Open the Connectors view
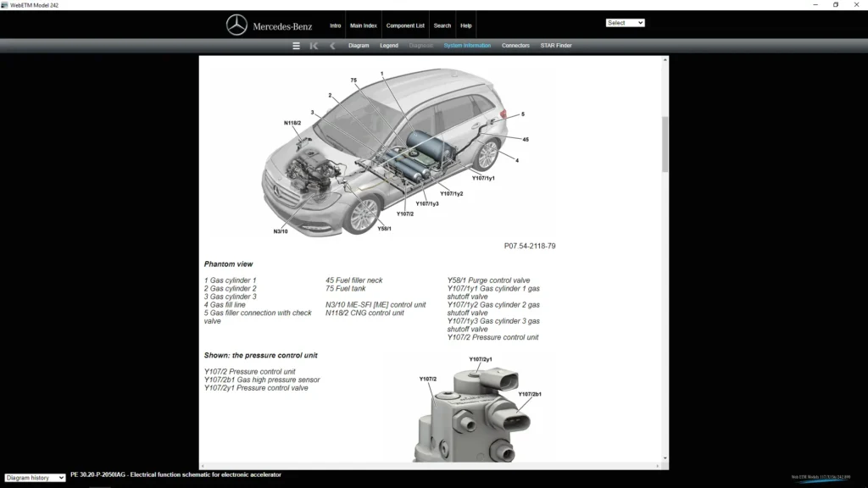Screen dimensions: 868x488 (x=515, y=46)
